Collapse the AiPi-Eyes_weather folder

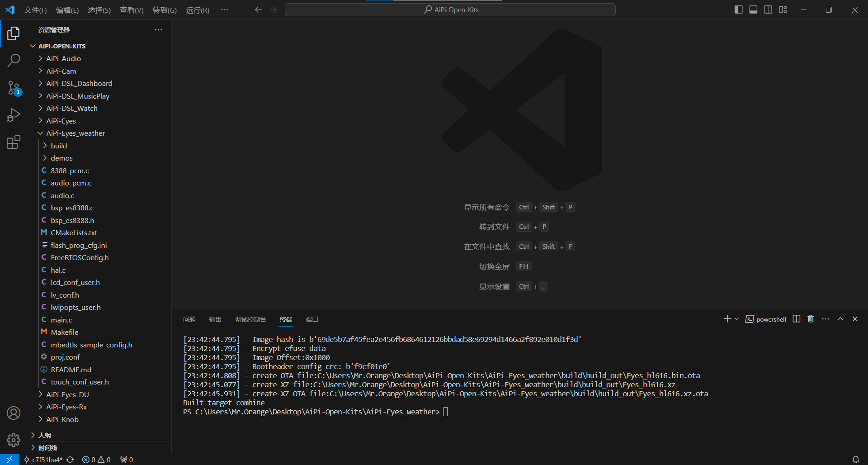pos(99,133)
